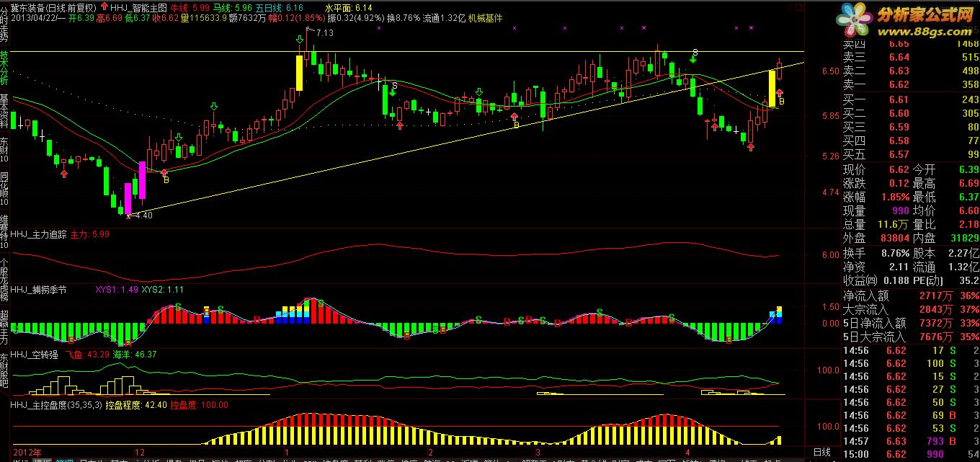This screenshot has width=980, height=462.
Task: Click the 水平面: 6.14 value
Action: [x=348, y=6]
